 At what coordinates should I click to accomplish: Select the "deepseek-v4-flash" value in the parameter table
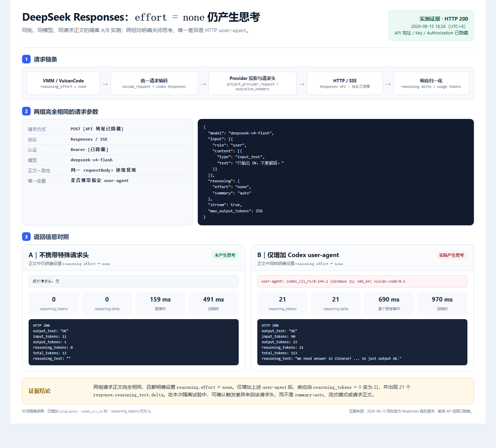click(x=91, y=160)
